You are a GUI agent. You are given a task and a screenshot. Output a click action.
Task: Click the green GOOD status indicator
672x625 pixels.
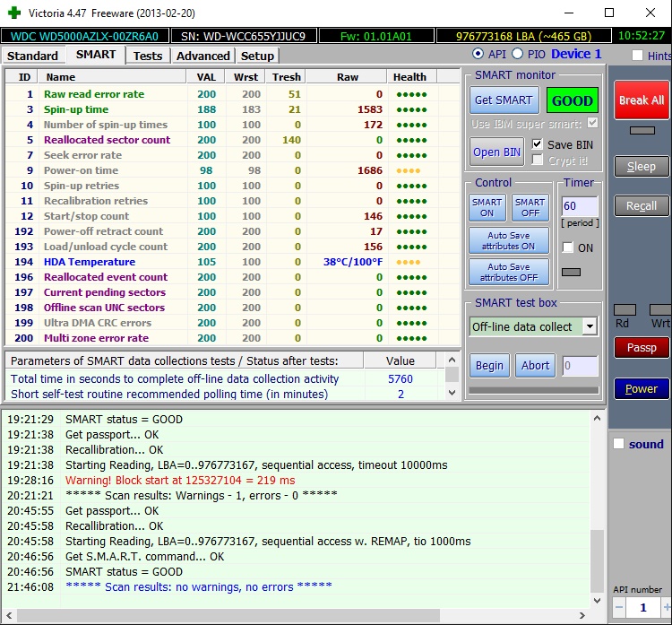tap(573, 100)
